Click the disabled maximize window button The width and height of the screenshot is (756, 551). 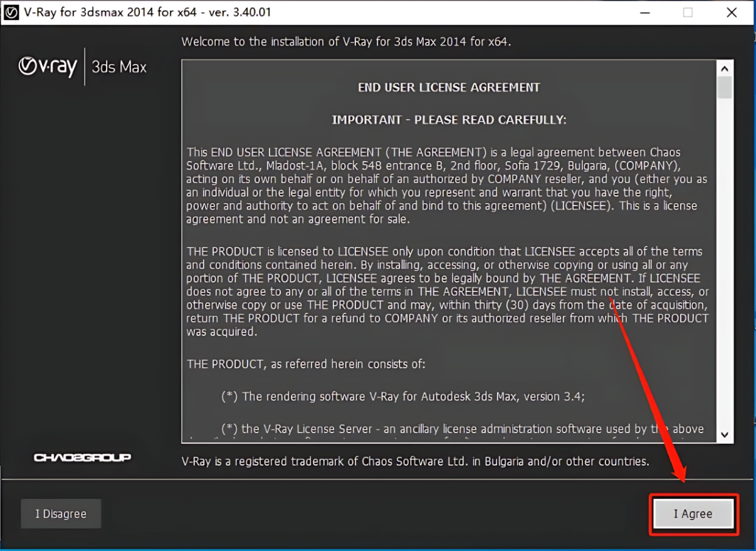tap(688, 13)
